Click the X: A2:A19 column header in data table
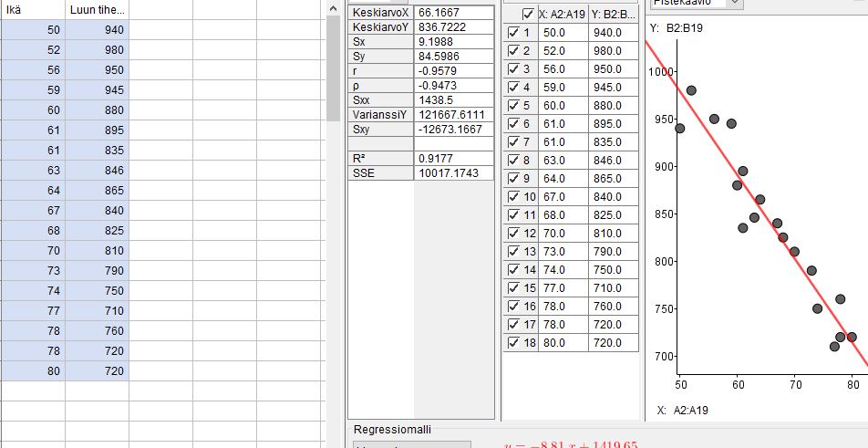Viewport: 868px width, 448px height. (563, 15)
